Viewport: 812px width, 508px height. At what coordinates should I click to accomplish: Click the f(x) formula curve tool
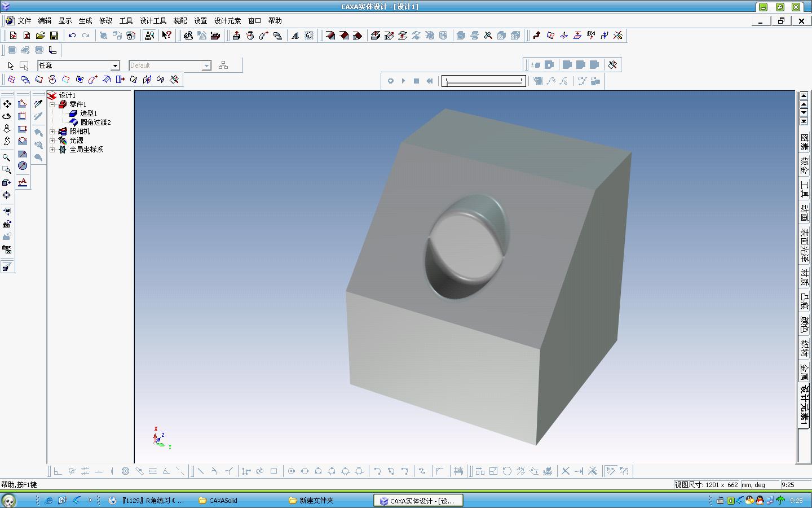click(x=591, y=36)
